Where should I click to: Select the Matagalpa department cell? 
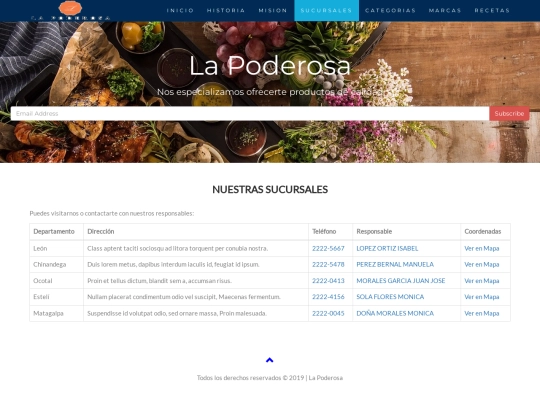(x=56, y=313)
